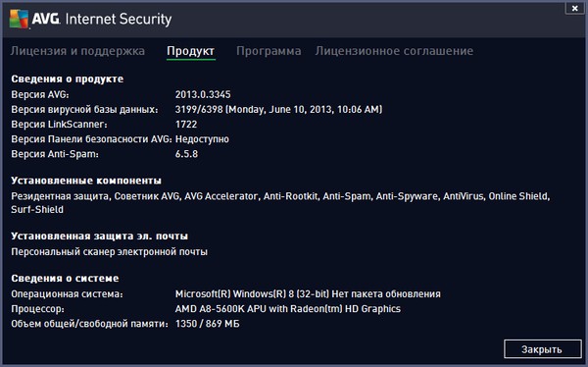Click the Сведения о системе heading
Viewport: 588px width, 367px height.
point(65,279)
